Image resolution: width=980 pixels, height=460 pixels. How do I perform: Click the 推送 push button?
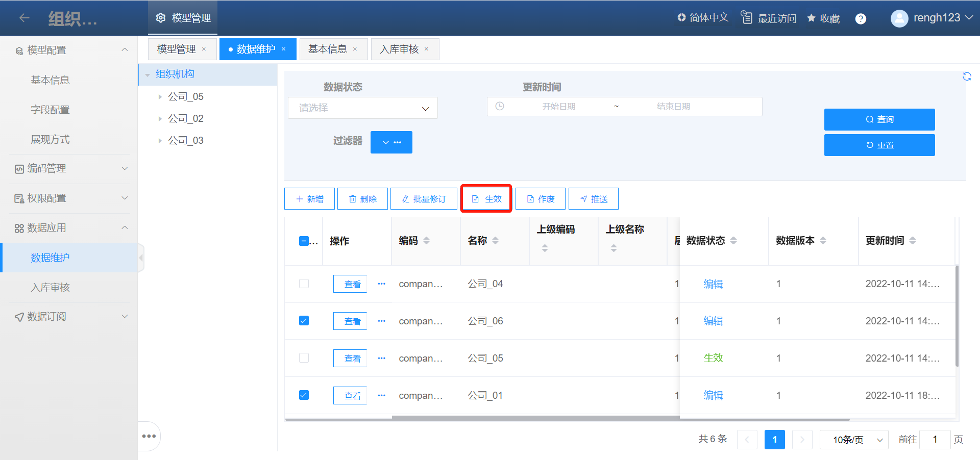(593, 199)
